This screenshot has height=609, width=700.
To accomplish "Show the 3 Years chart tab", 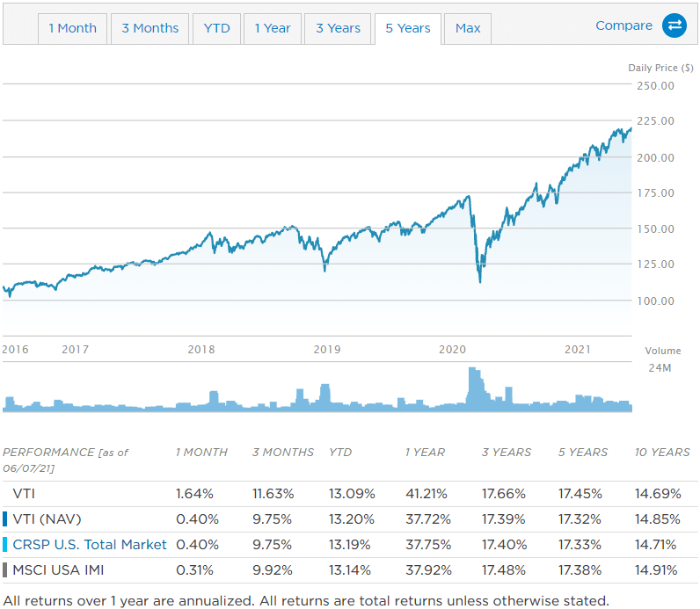I will [x=338, y=28].
